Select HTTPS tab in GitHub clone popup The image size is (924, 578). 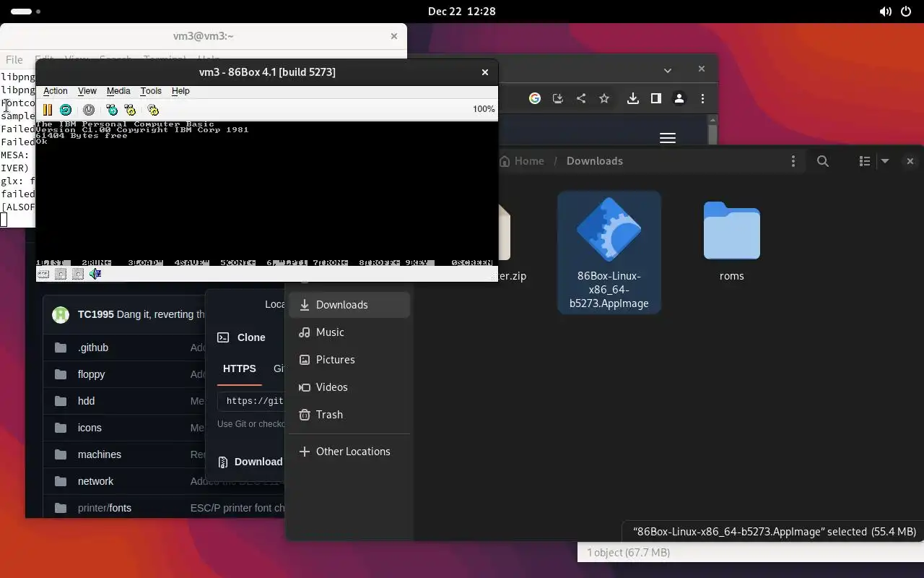pos(240,368)
